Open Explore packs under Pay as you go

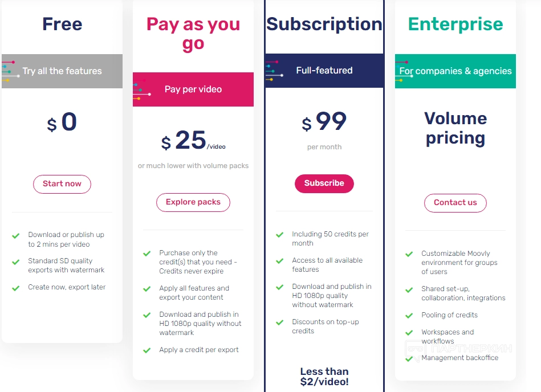[193, 202]
